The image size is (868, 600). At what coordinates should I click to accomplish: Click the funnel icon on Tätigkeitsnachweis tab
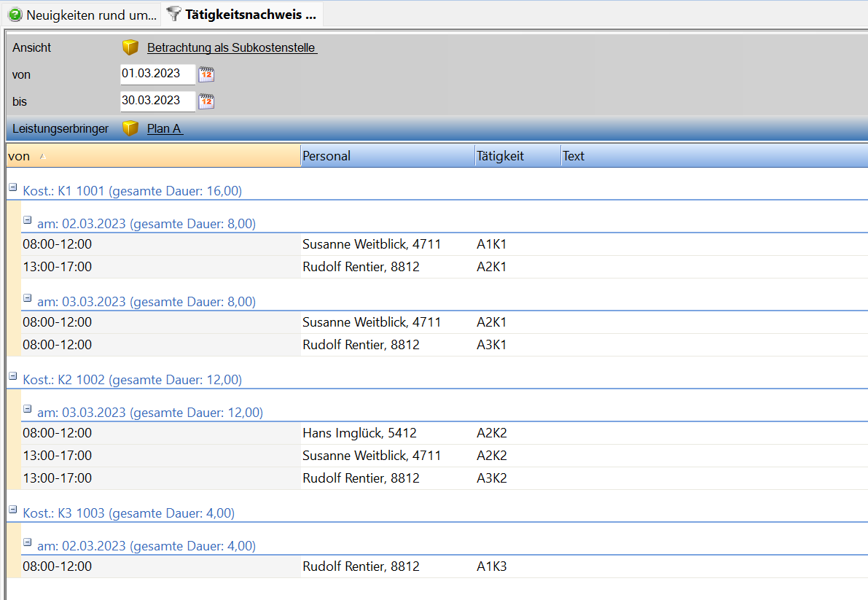[173, 14]
